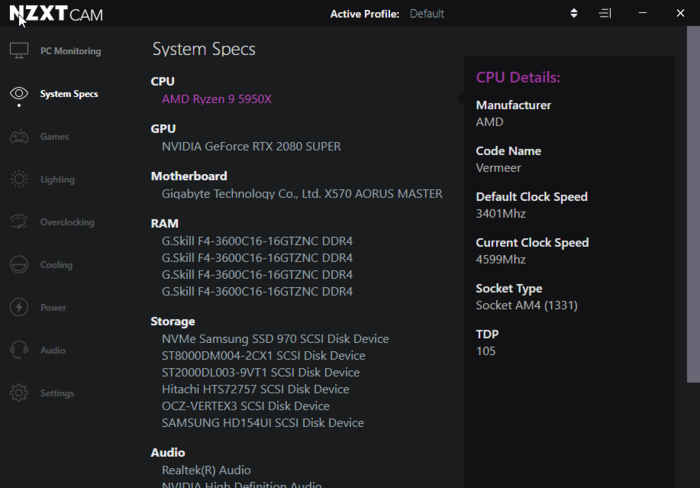Open the Audio menu label
This screenshot has height=488, width=700.
tap(53, 350)
